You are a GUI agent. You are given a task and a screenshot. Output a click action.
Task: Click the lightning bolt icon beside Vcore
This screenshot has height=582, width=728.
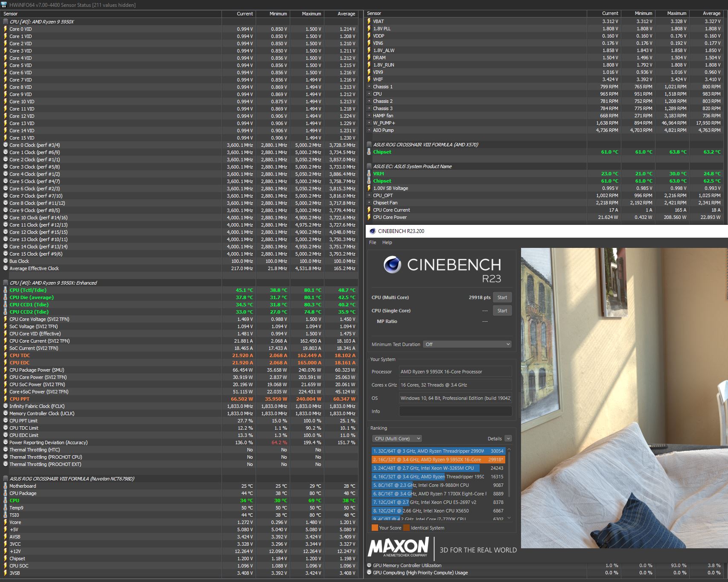6,522
